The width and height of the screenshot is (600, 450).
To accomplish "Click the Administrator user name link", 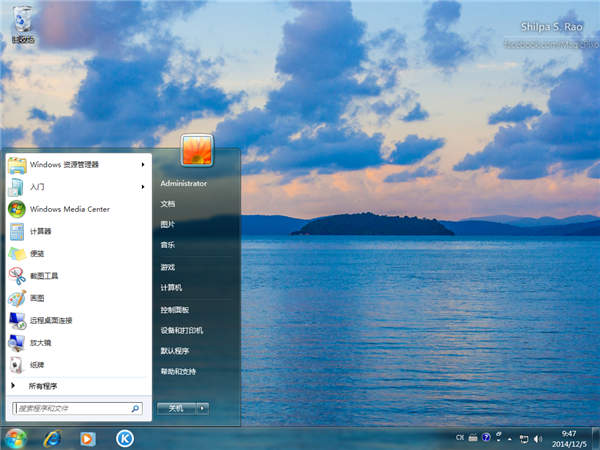I will [183, 183].
